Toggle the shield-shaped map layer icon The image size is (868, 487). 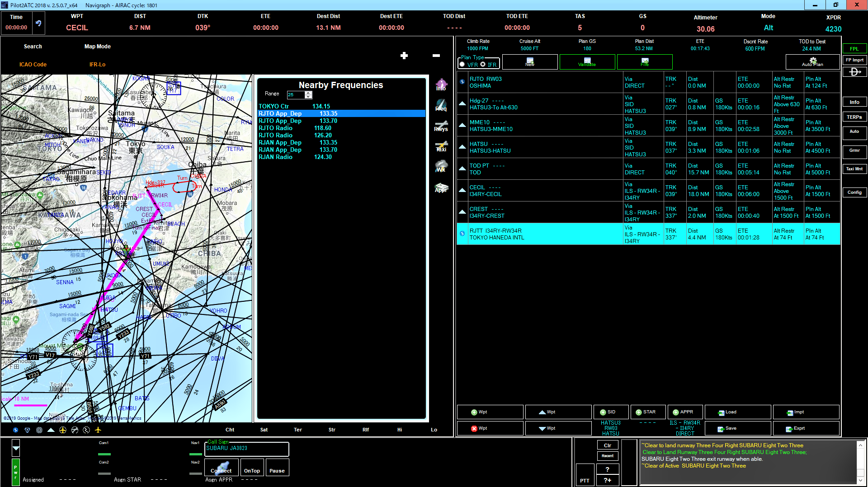[28, 430]
